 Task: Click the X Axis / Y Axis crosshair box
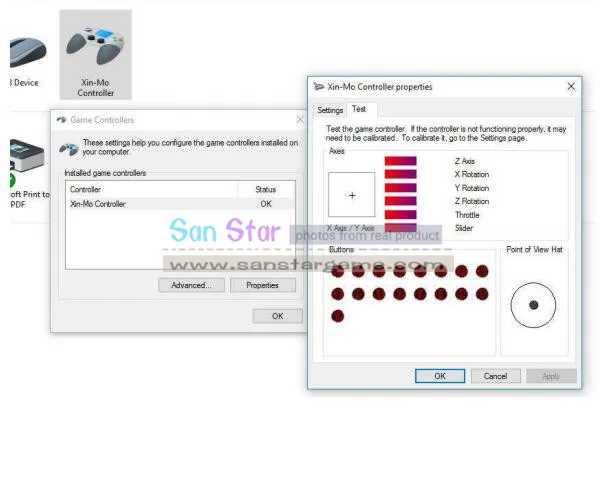click(351, 195)
